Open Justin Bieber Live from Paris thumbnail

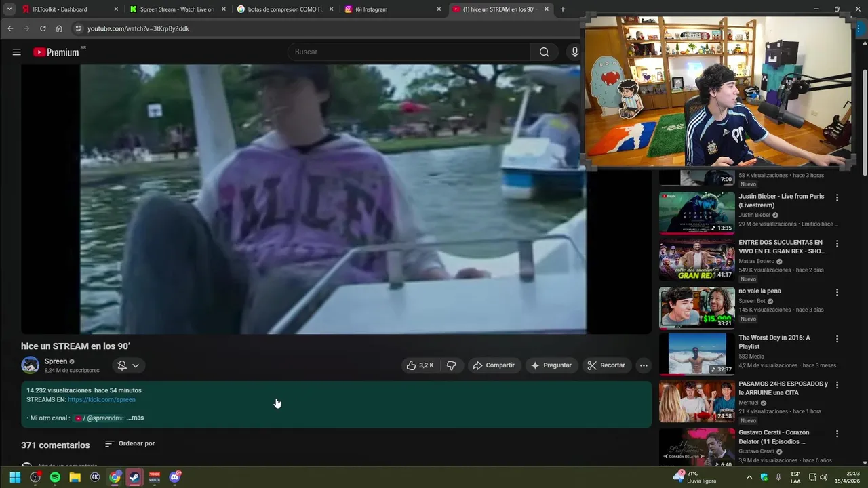tap(697, 213)
